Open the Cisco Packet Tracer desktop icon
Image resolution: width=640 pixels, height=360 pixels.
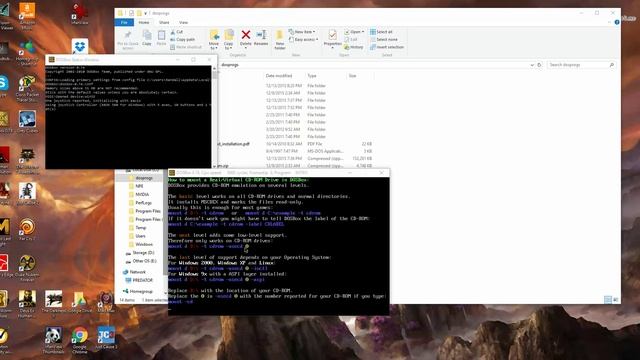tap(27, 89)
